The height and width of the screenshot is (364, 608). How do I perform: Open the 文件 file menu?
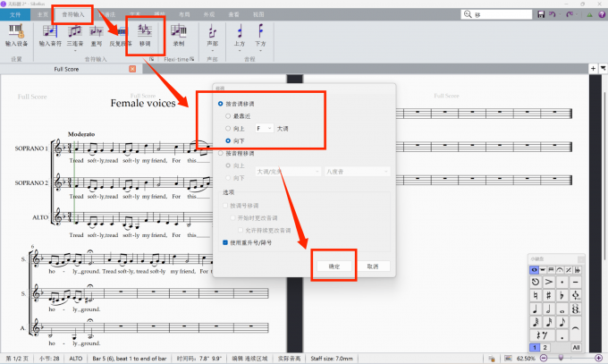(x=15, y=14)
